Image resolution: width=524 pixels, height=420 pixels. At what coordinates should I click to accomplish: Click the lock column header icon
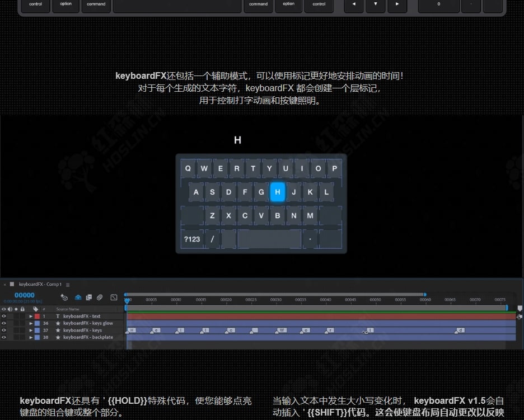[x=22, y=309]
